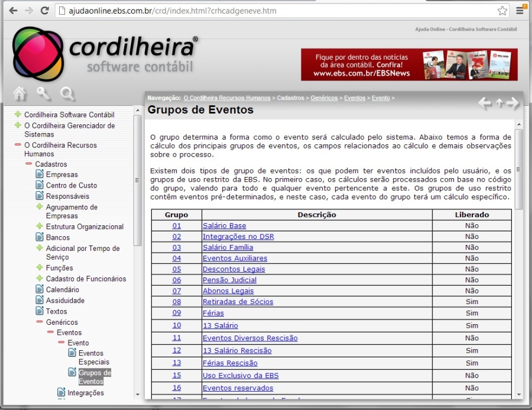Click the browser back arrow
This screenshot has width=532, height=410.
13,11
